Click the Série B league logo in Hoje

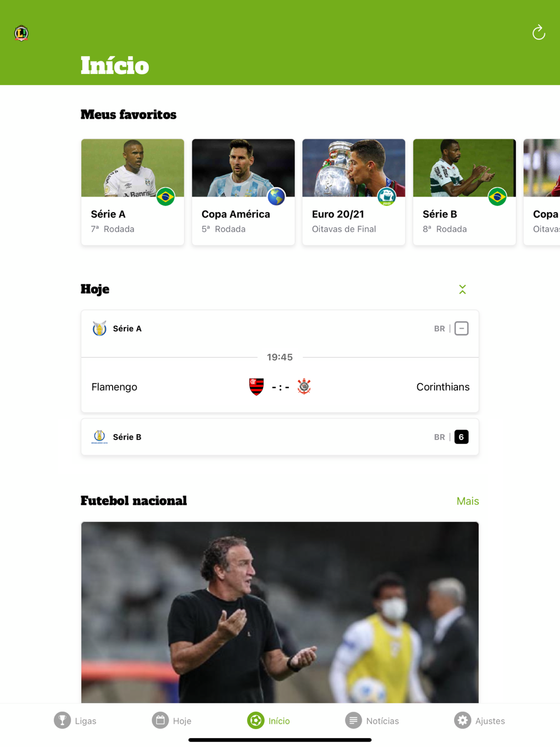click(x=100, y=437)
